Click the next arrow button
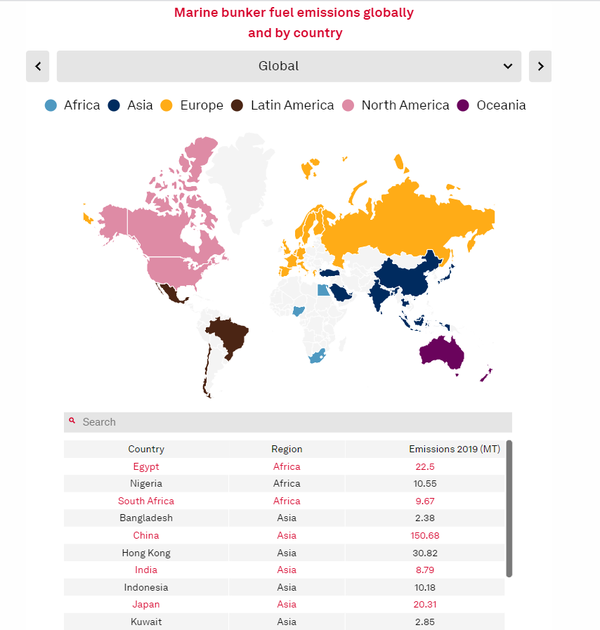 [540, 66]
